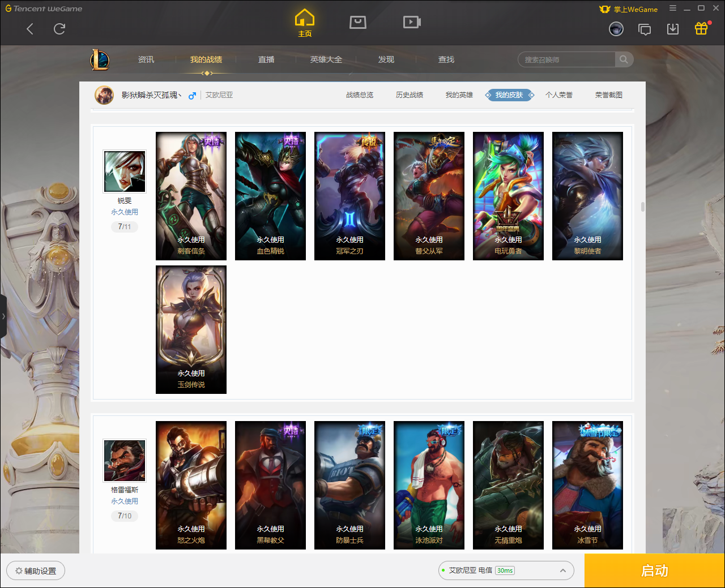Go back with the left arrow icon
Screen dimensions: 725x588
30,29
